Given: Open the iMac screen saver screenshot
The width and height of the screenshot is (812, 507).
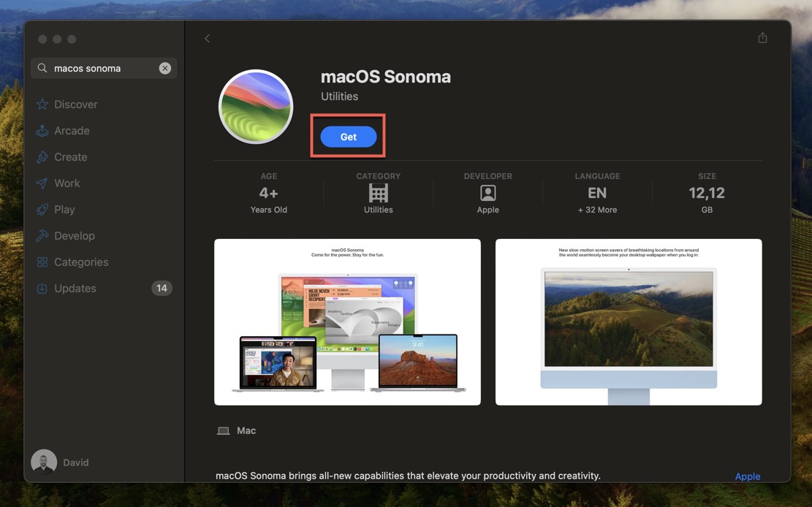Looking at the screenshot, I should coord(629,322).
